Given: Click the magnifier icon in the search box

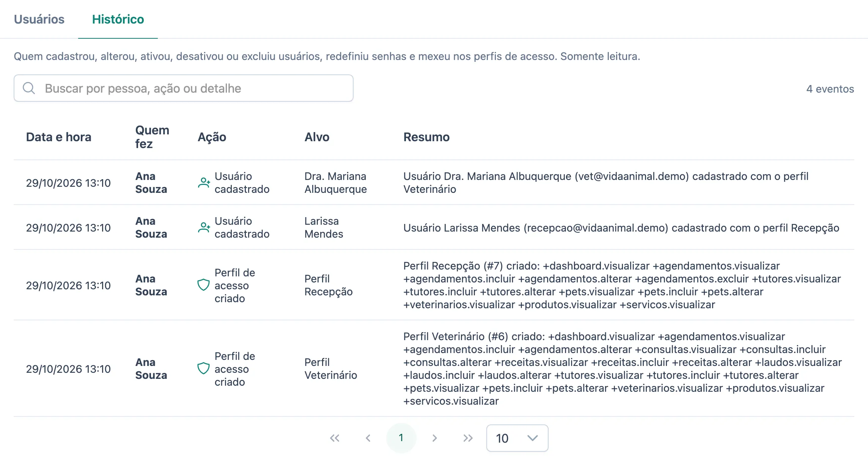Looking at the screenshot, I should [29, 88].
